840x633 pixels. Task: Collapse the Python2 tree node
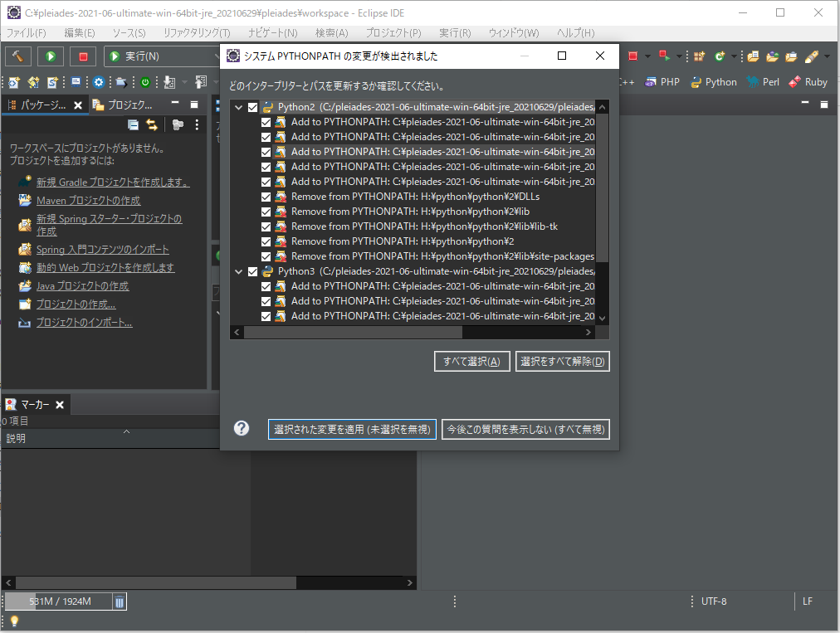[238, 107]
